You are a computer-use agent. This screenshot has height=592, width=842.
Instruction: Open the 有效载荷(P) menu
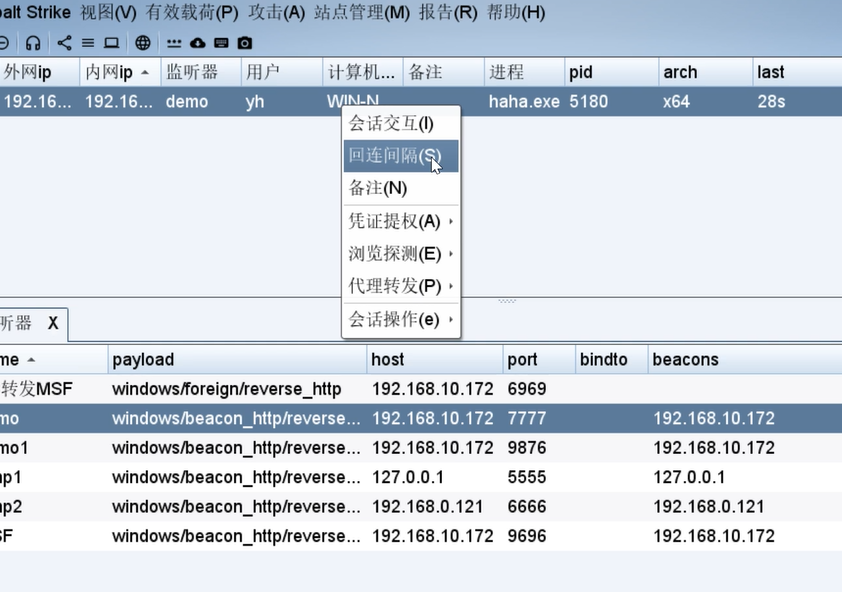point(192,13)
